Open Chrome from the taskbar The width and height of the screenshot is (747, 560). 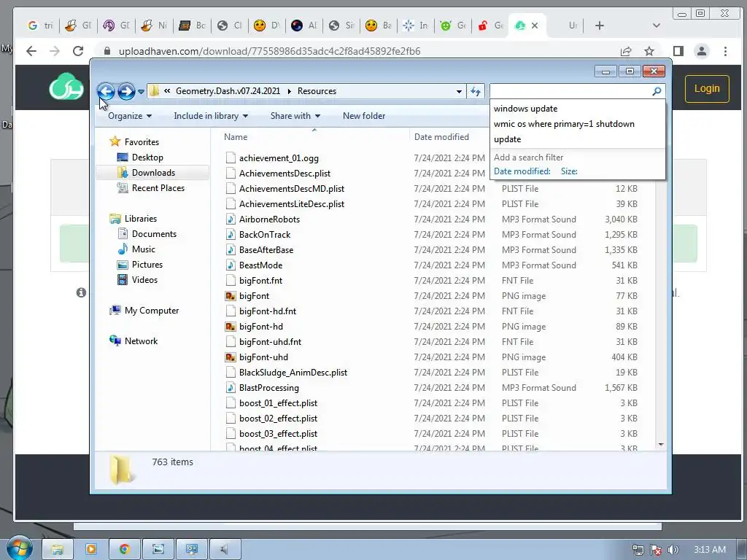click(x=124, y=550)
